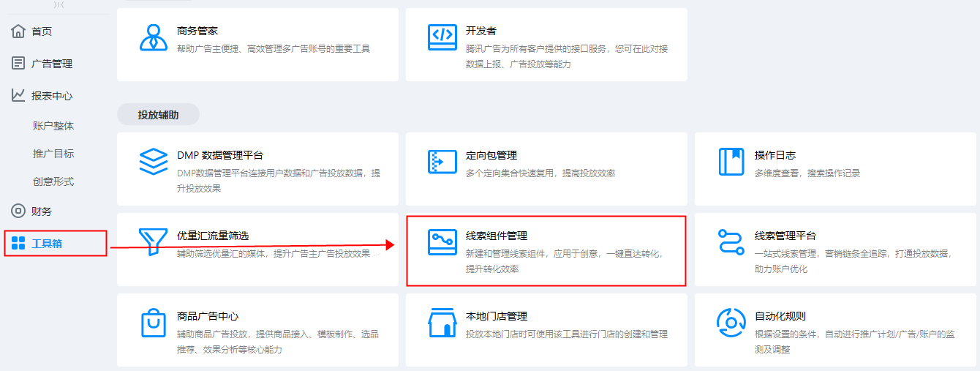This screenshot has height=371, width=980.
Task: Click the 定向包管理 icon
Action: tap(442, 162)
